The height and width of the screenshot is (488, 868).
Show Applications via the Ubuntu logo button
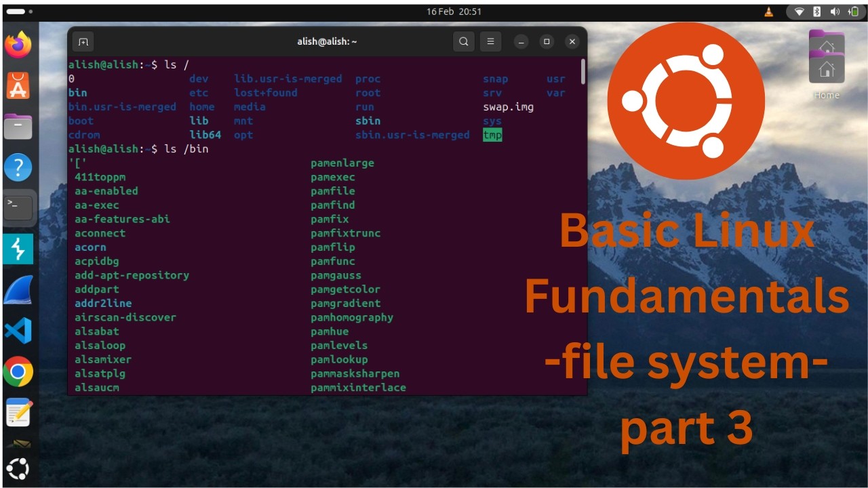(18, 468)
